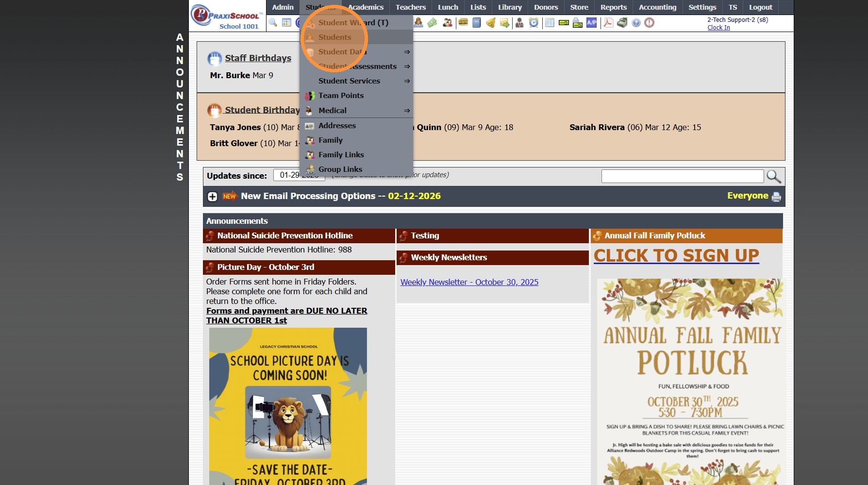The height and width of the screenshot is (485, 868).
Task: Click the man in suit toolbar icon
Action: (x=519, y=23)
